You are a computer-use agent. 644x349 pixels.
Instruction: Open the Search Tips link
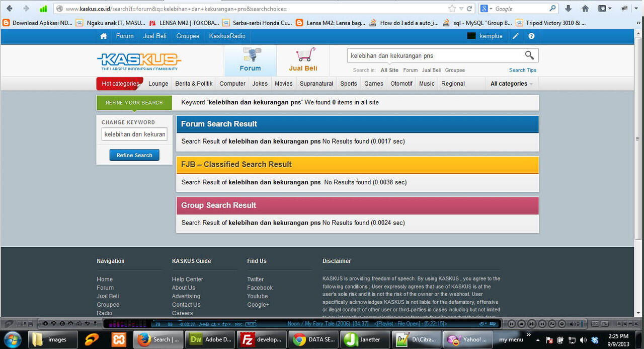523,71
